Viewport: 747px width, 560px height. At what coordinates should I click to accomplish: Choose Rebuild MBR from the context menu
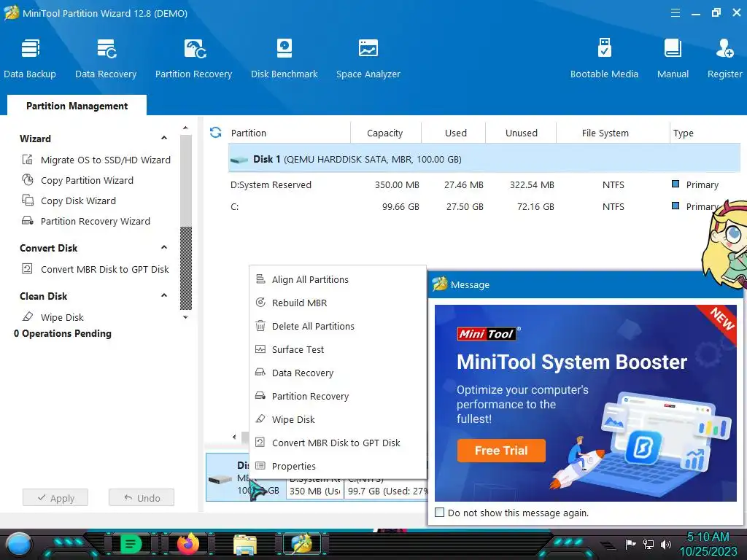(x=337, y=303)
